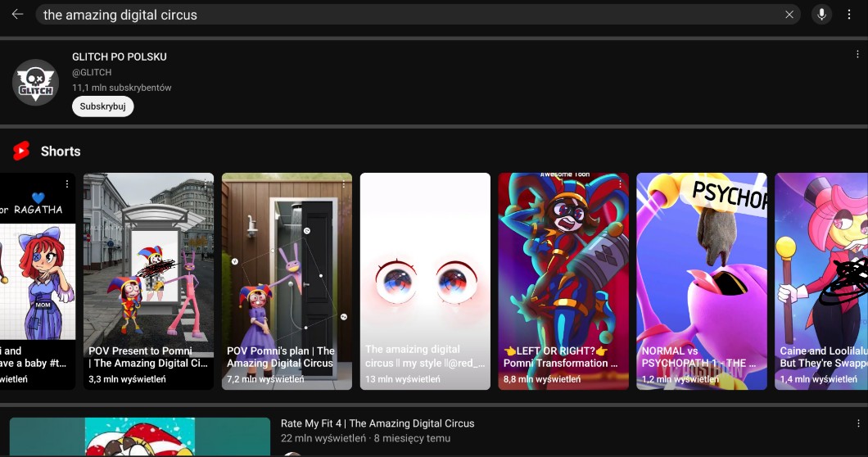This screenshot has height=457, width=868.
Task: Open the @GLITCH channel handle
Action: coord(92,72)
